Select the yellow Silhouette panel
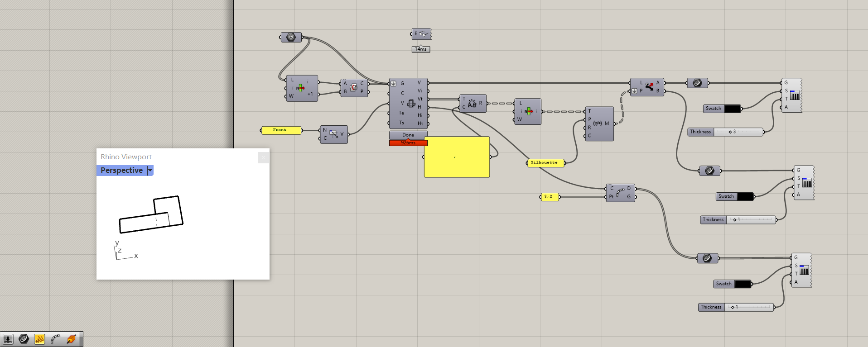Viewport: 868px width, 347px height. (546, 163)
